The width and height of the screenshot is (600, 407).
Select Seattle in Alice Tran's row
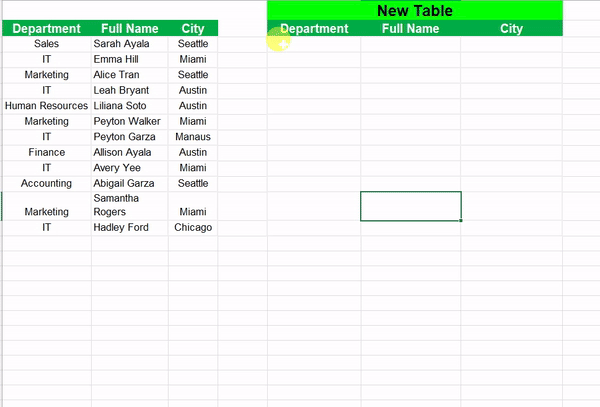click(x=193, y=75)
